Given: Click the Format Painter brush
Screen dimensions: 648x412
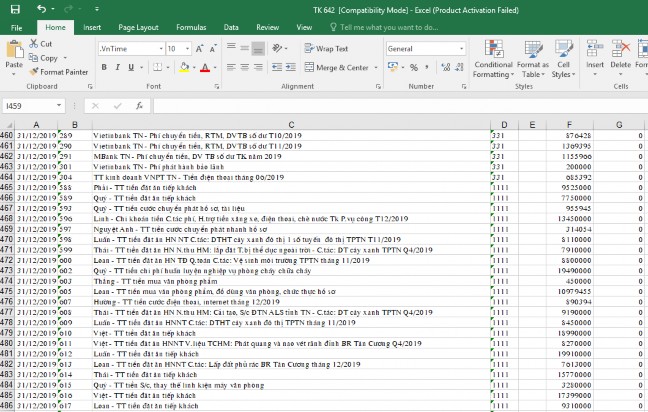Looking at the screenshot, I should pos(35,72).
